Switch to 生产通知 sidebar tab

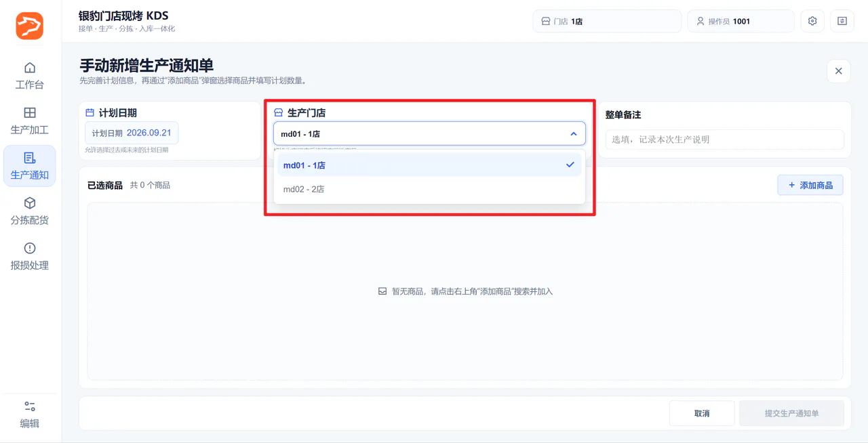(x=30, y=165)
